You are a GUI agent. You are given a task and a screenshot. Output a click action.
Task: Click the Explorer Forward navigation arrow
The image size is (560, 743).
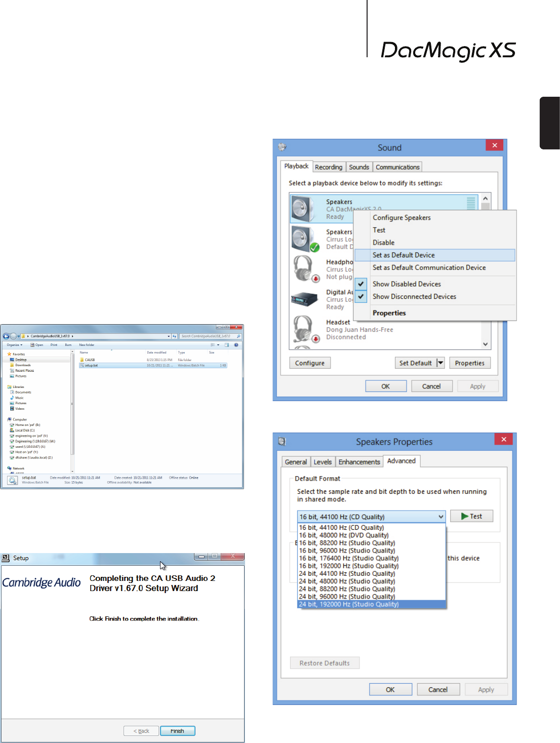[x=13, y=336]
